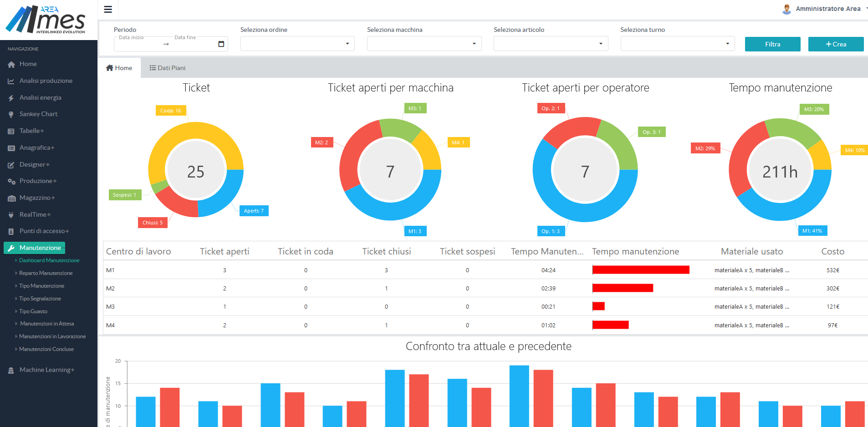Expand the Amministratore Area user menu
Viewport: 868px width, 427px height.
pyautogui.click(x=828, y=9)
